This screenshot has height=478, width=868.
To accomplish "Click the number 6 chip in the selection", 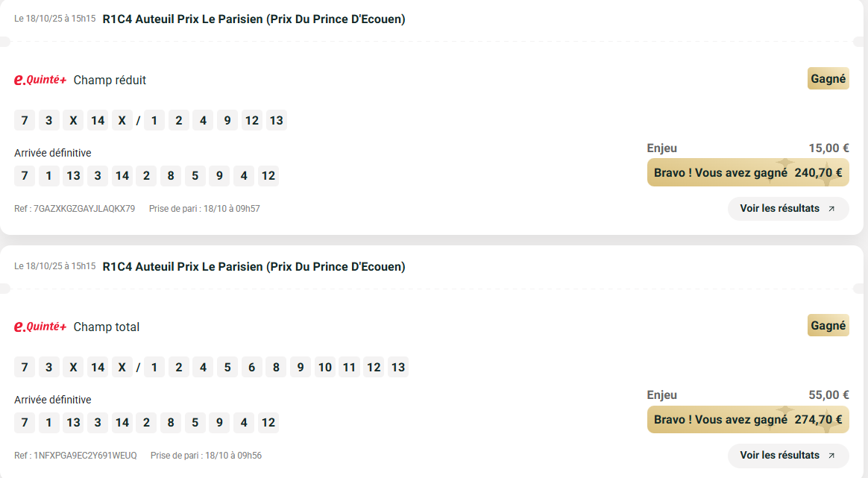I will (252, 368).
